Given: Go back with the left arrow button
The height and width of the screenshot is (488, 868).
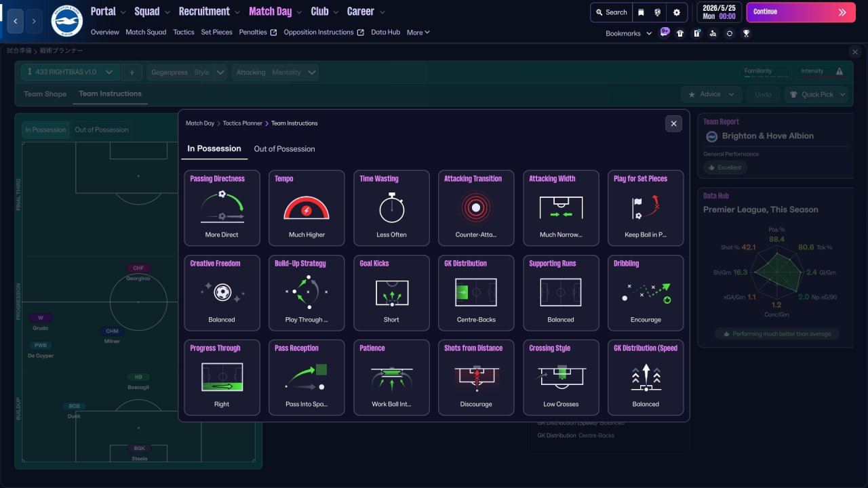Looking at the screenshot, I should 16,21.
